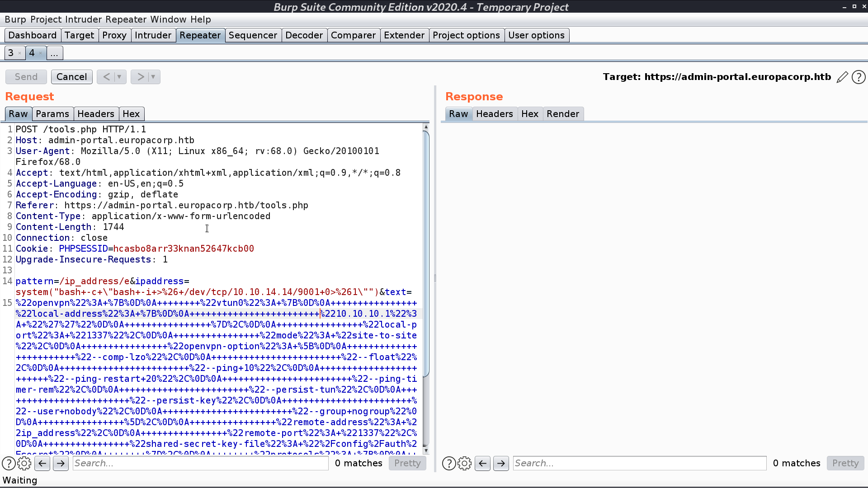The image size is (868, 488).
Task: Show request Headers view
Action: [x=96, y=114]
